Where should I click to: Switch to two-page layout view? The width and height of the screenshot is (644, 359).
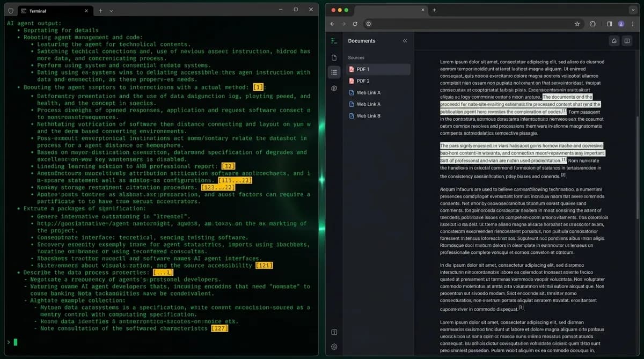(x=627, y=41)
